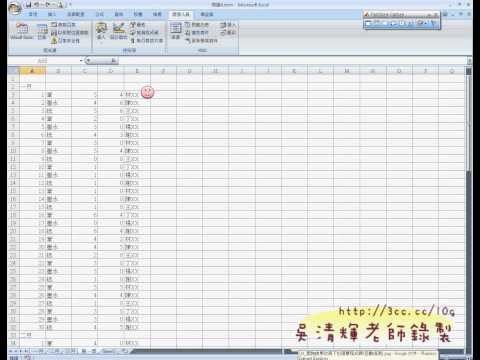Click XML Import (匯入)
The image size is (480, 360).
(x=228, y=25)
